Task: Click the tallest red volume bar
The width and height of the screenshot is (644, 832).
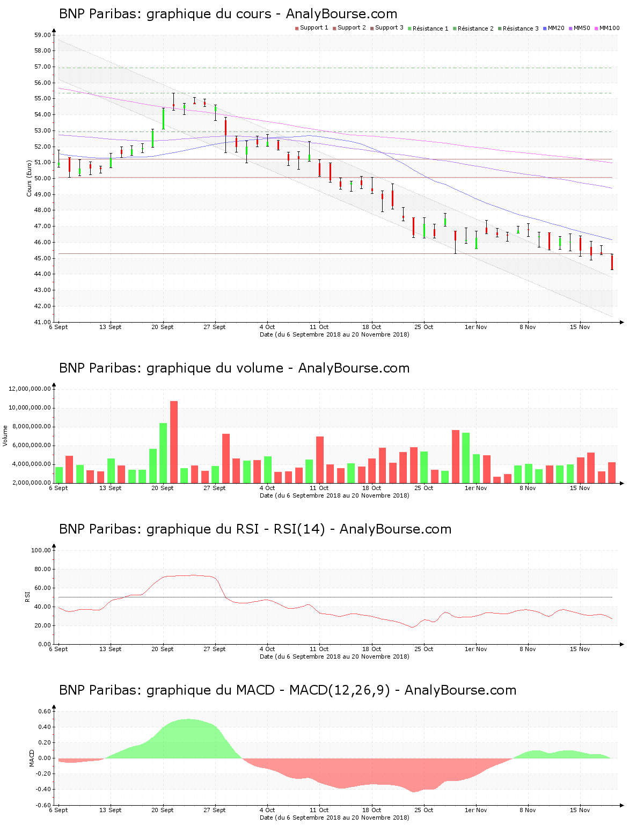Action: tap(174, 442)
